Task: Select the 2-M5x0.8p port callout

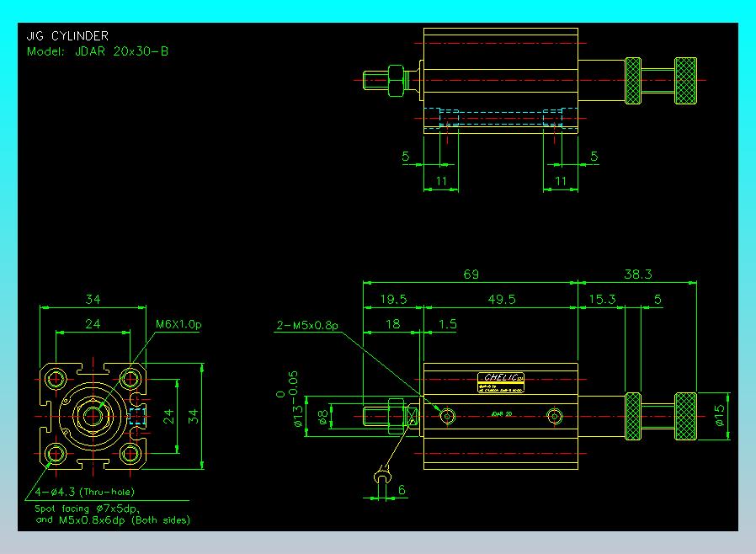Action: (x=307, y=326)
